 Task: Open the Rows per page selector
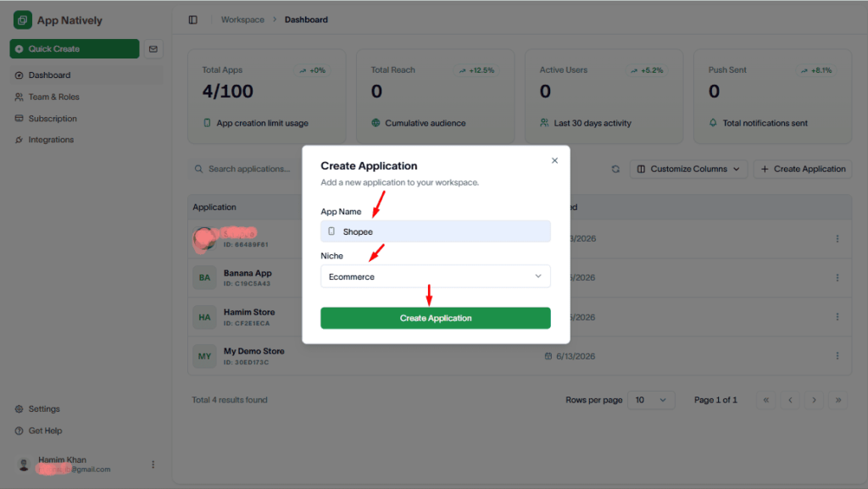coord(651,400)
